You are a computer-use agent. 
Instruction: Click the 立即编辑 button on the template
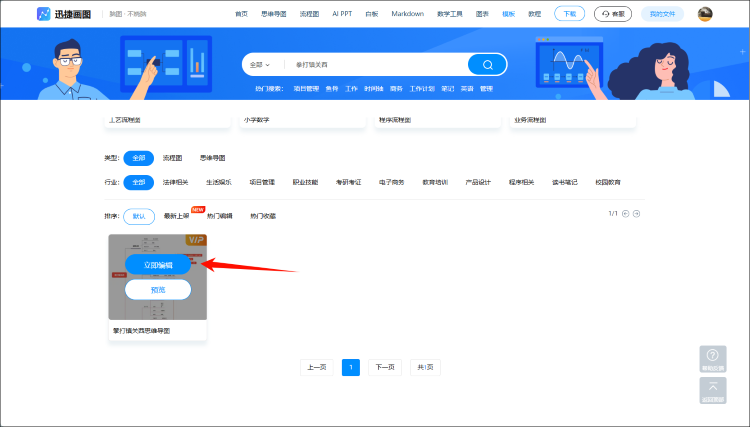point(158,265)
